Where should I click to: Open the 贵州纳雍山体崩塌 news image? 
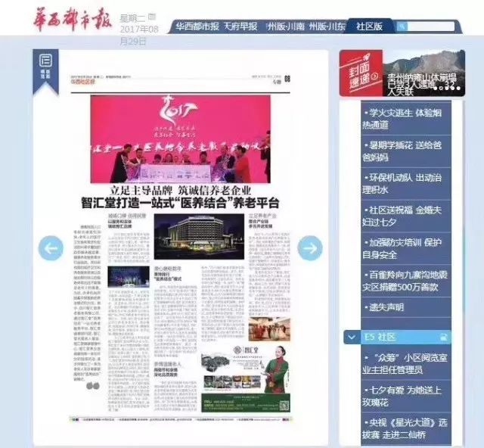pos(423,73)
